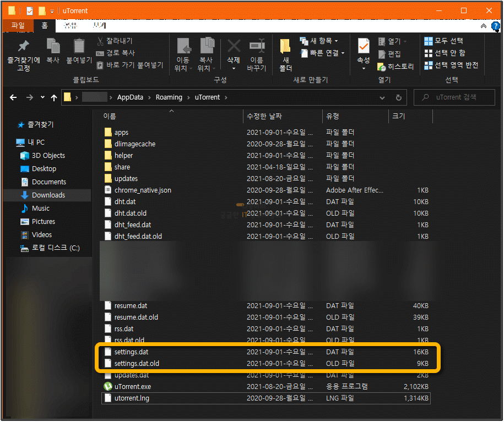
Task: Choose Invert selection (선택 영역 반전)
Action: coord(451,65)
